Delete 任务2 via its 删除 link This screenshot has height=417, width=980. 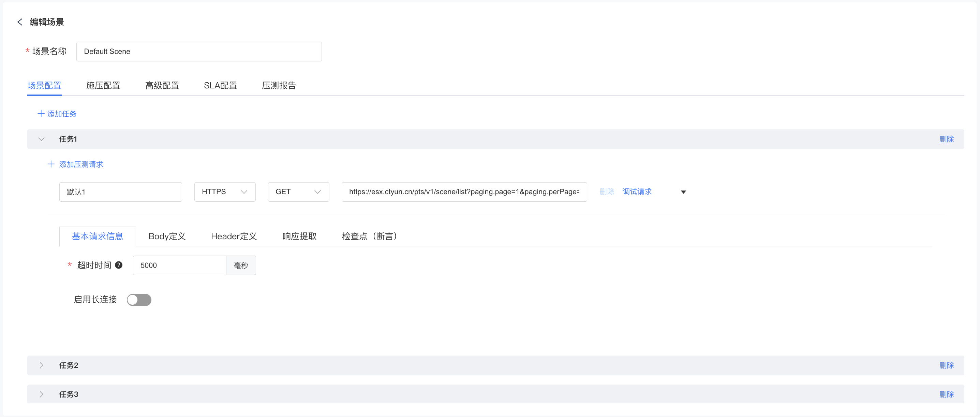click(946, 365)
